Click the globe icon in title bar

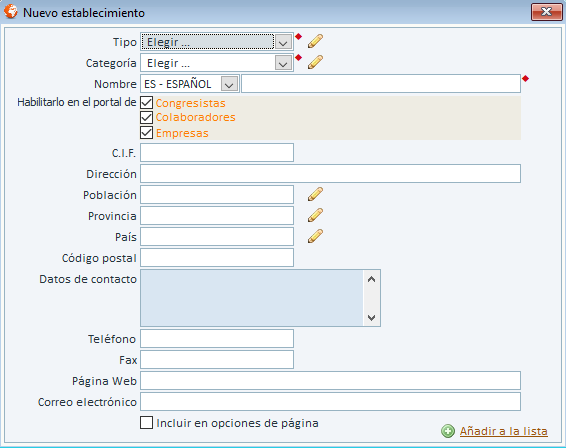[x=11, y=12]
